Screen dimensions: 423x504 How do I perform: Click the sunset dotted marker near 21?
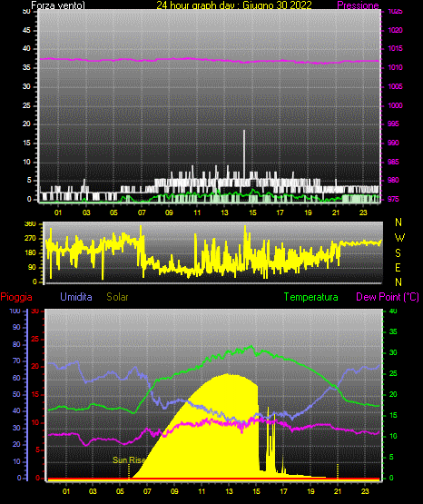[338, 471]
